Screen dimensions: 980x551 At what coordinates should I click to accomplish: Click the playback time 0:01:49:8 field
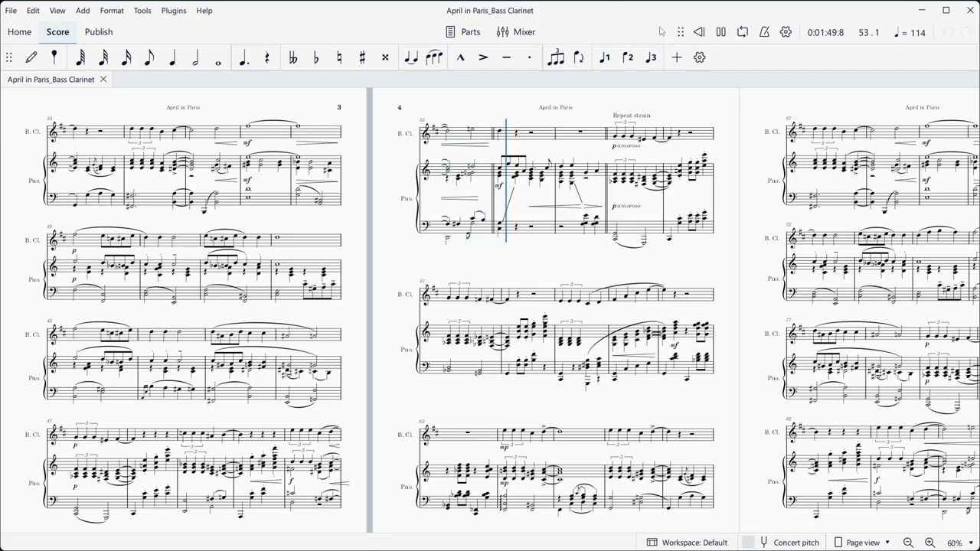point(825,33)
